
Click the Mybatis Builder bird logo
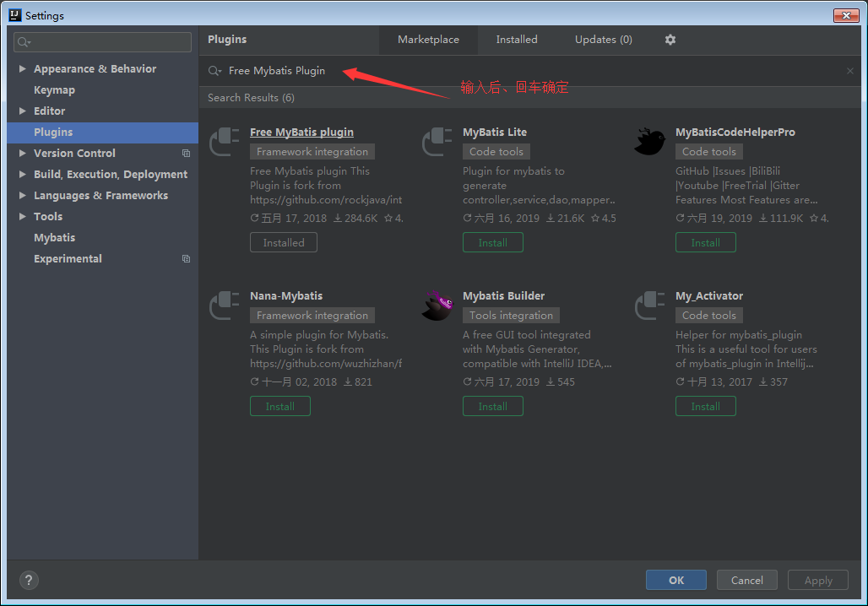[437, 306]
